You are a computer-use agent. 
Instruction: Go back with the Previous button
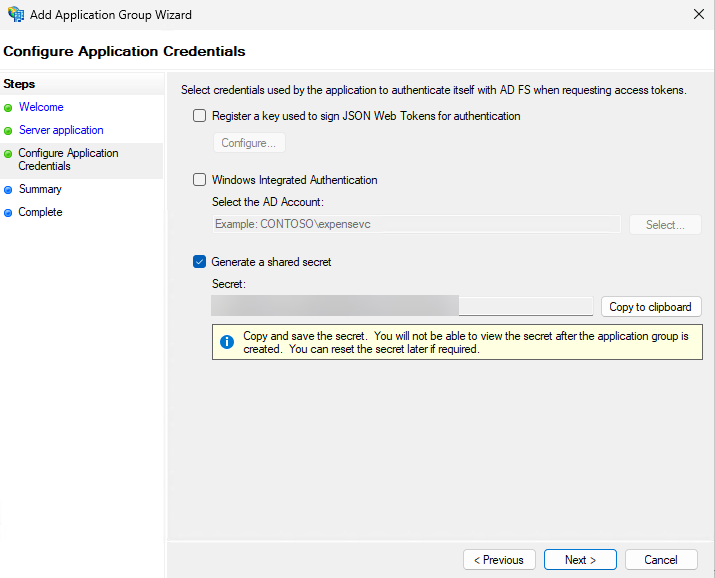[x=499, y=560]
